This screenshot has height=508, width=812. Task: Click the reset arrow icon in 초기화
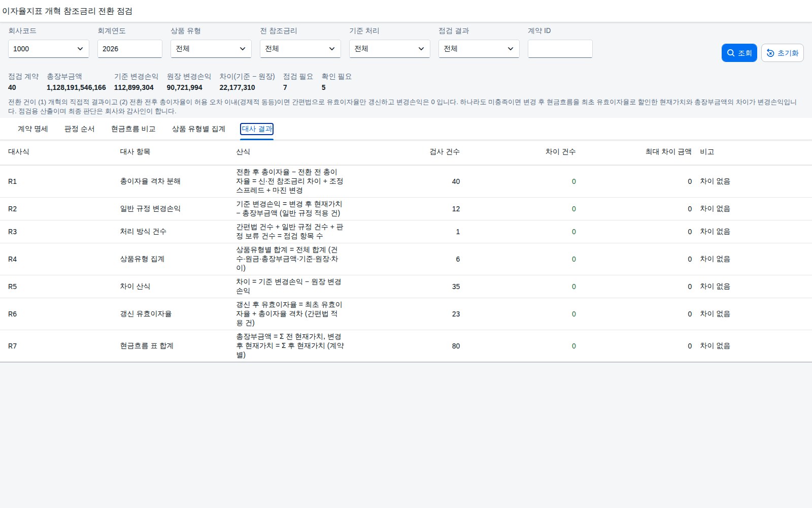point(770,53)
